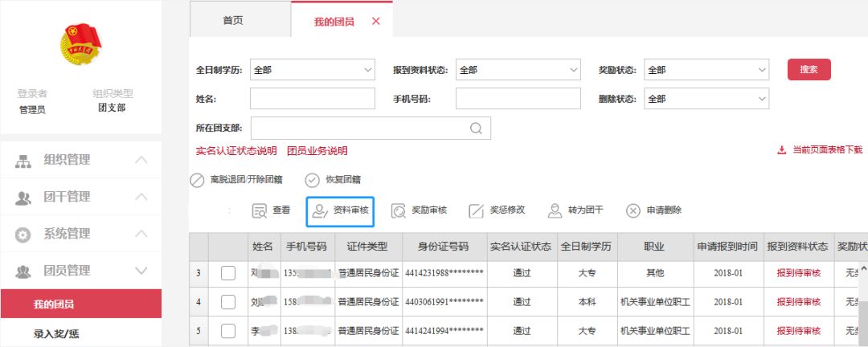868x347 pixels.
Task: Click the 团干管理 people icon
Action: pos(23,198)
